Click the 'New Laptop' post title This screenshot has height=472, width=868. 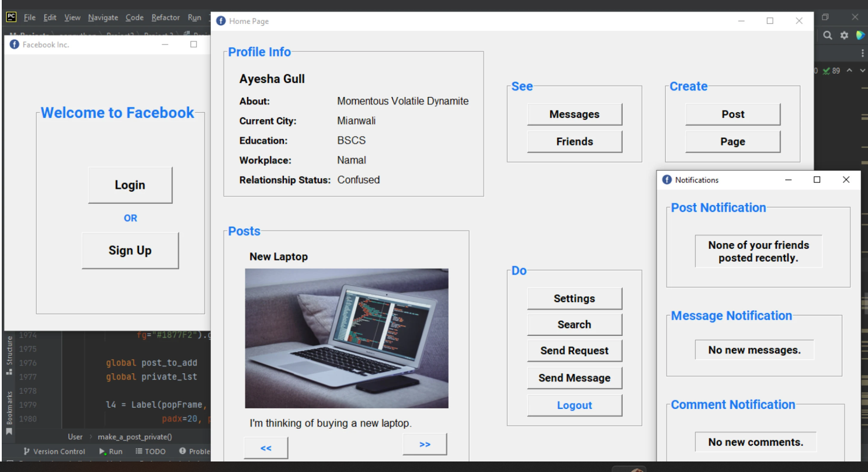pyautogui.click(x=279, y=256)
